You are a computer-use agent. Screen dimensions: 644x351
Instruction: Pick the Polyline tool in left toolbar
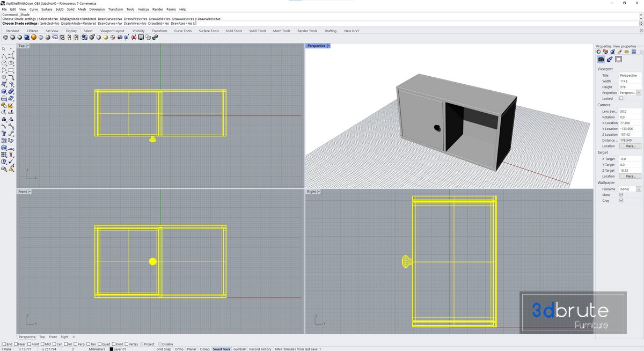[4, 56]
